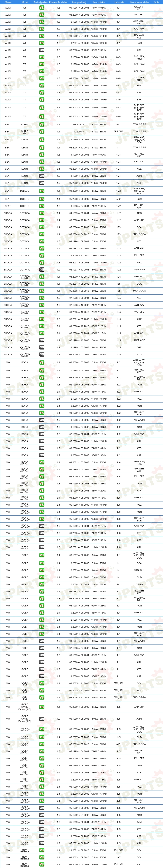Click the ON icon in the OCTAVIA KOMBI ATD row
The height and width of the screenshot is (868, 163).
click(42, 354)
